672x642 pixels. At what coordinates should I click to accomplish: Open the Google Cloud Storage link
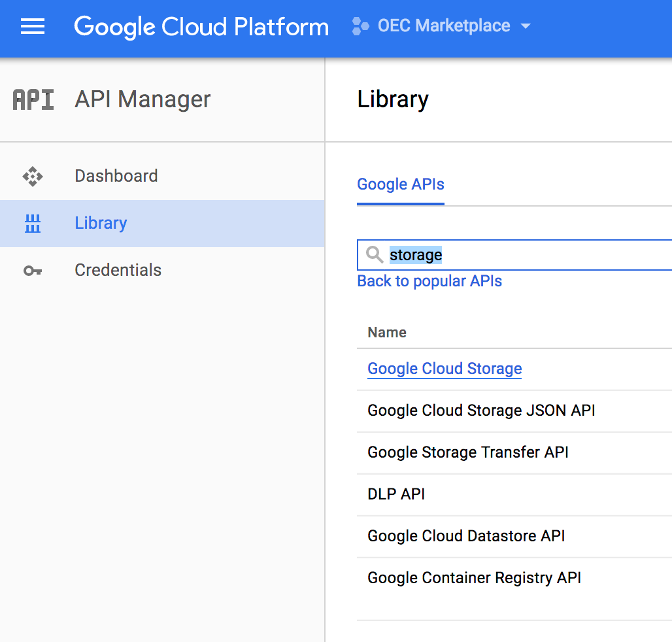point(445,369)
